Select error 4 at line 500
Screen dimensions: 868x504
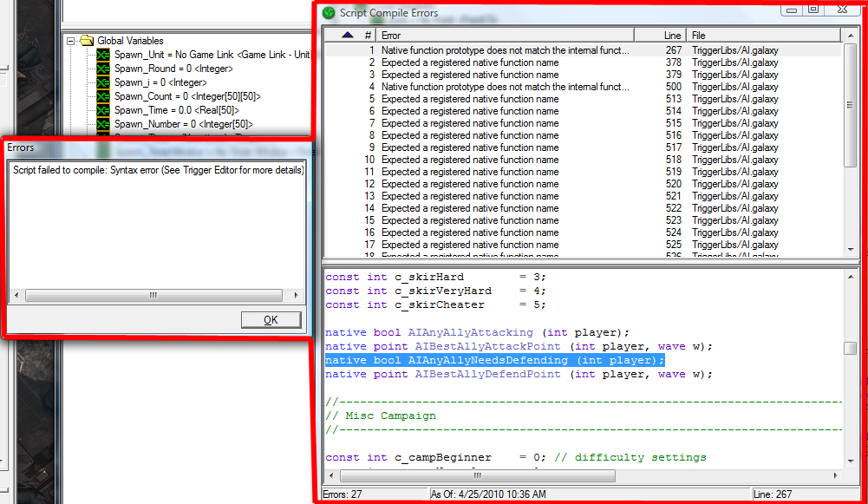583,87
